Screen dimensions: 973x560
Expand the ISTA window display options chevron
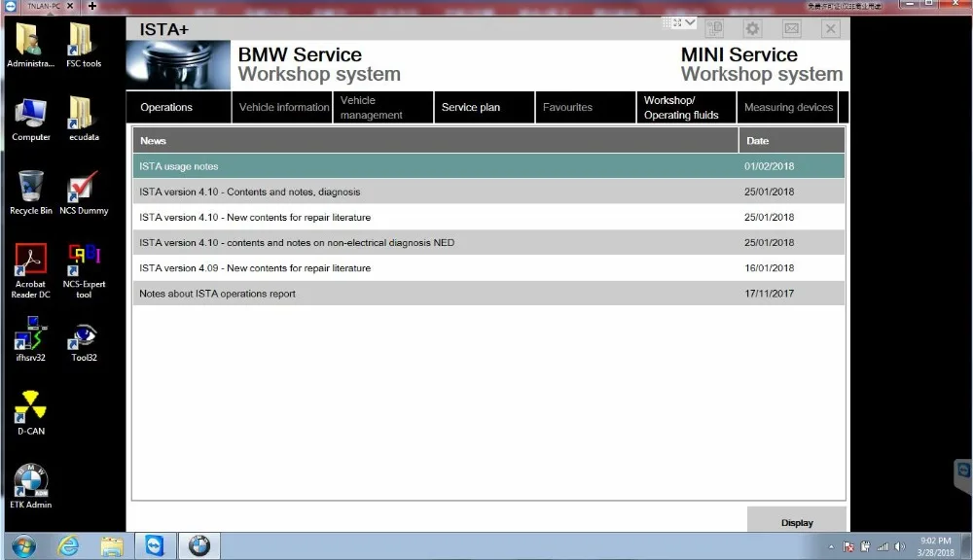pyautogui.click(x=690, y=23)
